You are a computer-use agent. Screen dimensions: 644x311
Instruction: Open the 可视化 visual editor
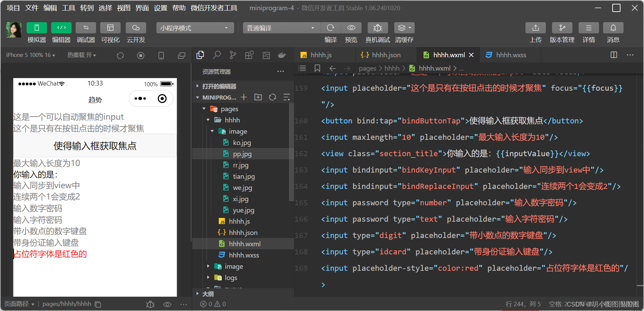coord(110,28)
